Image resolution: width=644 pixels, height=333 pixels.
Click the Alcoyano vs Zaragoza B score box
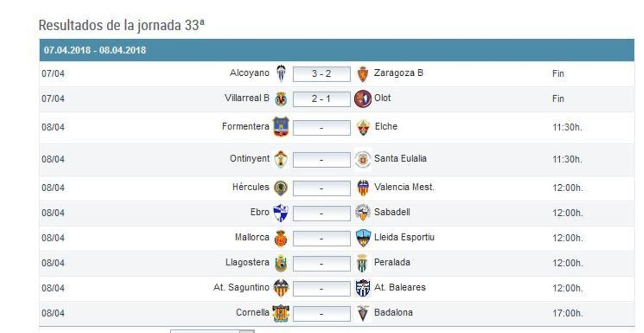pyautogui.click(x=320, y=73)
